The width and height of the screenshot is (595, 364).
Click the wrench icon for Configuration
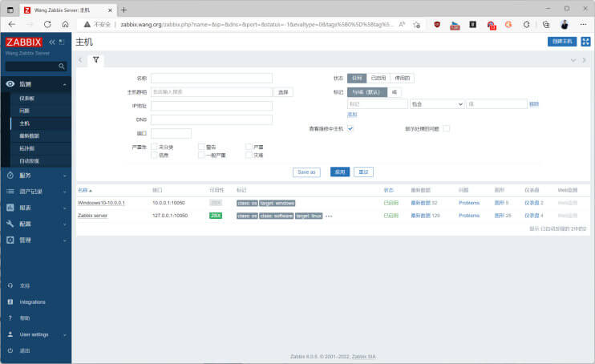click(10, 224)
